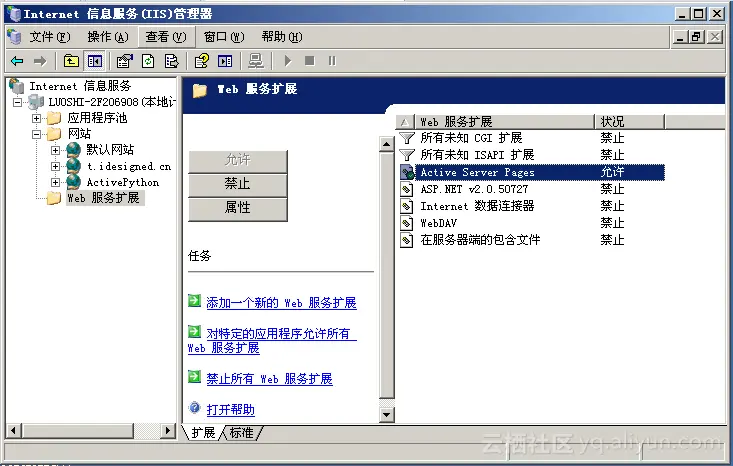Click the Active Server Pages row icon
The width and height of the screenshot is (733, 466).
click(x=407, y=172)
